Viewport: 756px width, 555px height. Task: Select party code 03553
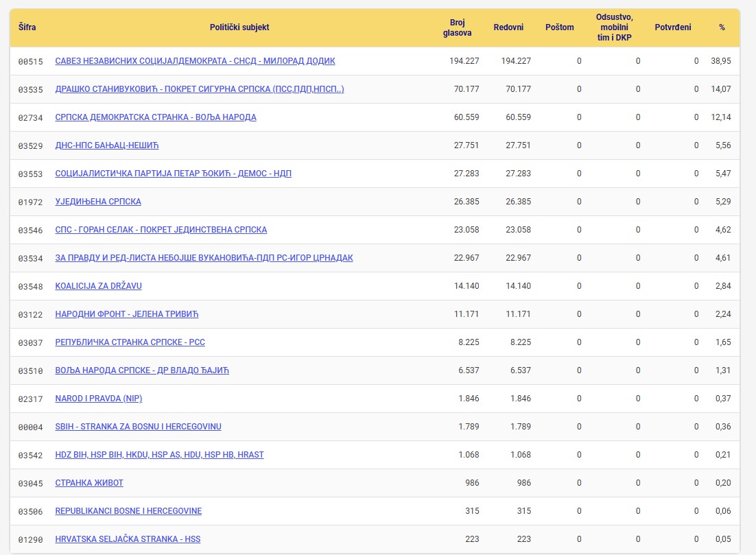[x=30, y=174]
